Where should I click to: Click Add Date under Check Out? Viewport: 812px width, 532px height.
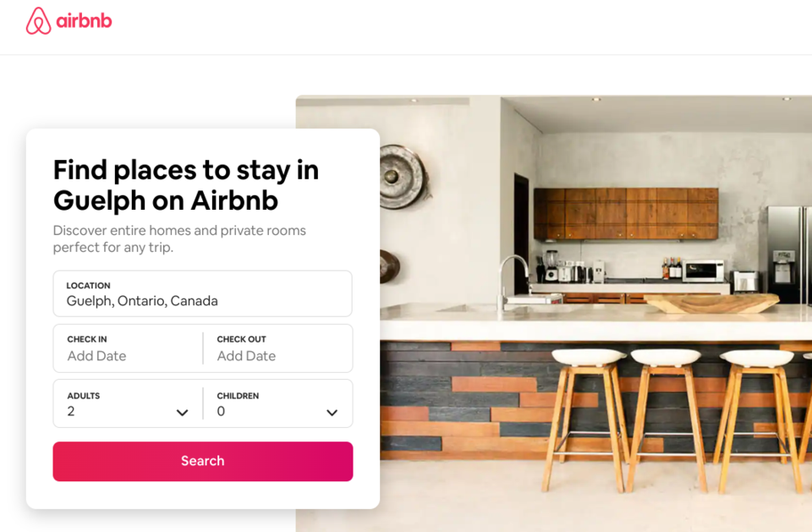tap(246, 356)
